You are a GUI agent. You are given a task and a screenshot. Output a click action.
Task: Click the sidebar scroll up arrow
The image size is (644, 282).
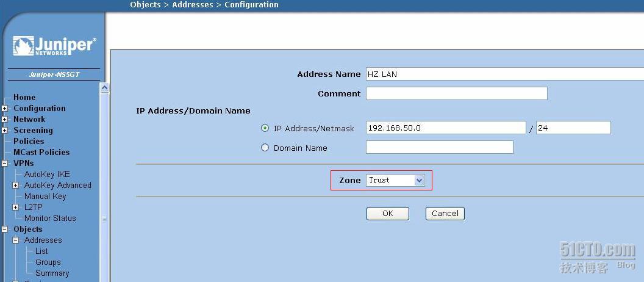105,87
